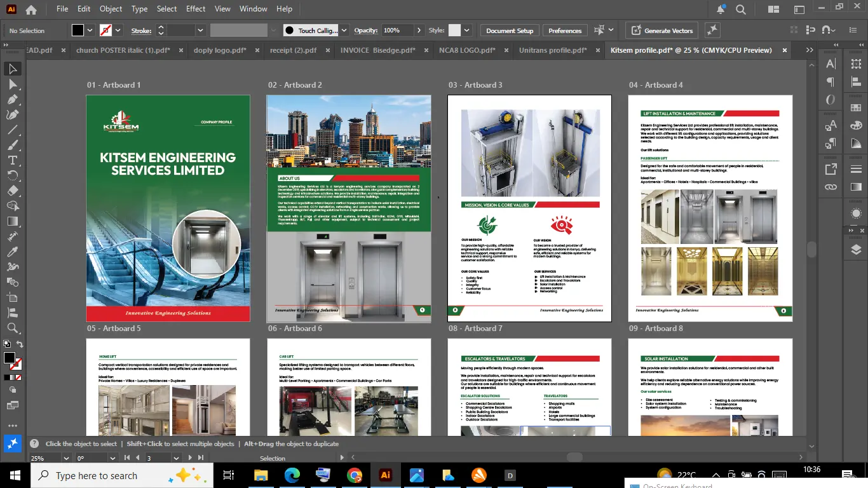Open the File menu
The height and width of the screenshot is (488, 868).
62,9
